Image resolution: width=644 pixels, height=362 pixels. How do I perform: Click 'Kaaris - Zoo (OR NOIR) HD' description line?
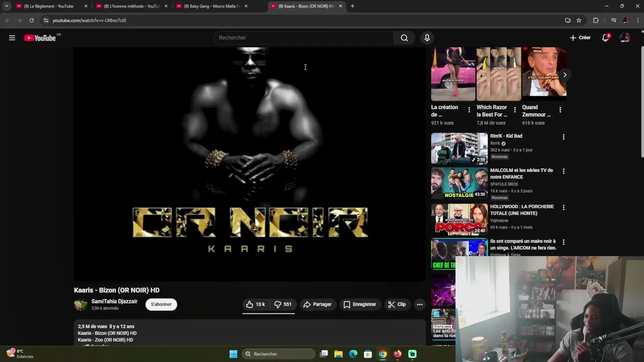[105, 340]
